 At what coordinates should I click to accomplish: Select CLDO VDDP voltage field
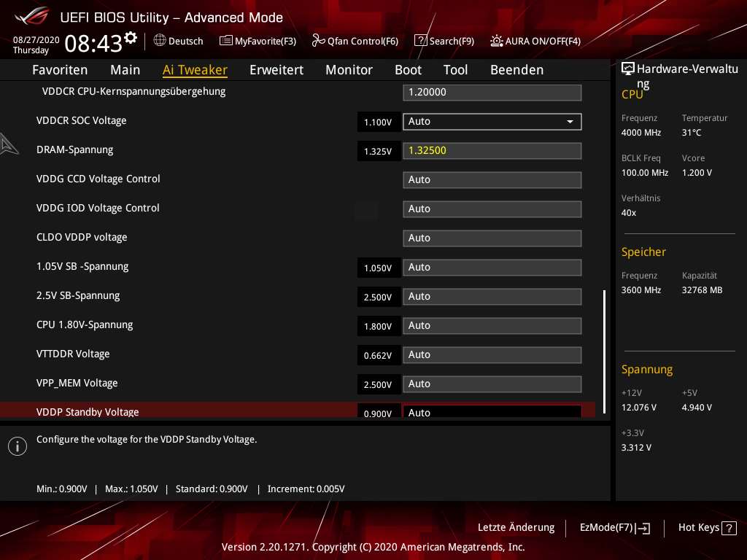[x=492, y=238]
